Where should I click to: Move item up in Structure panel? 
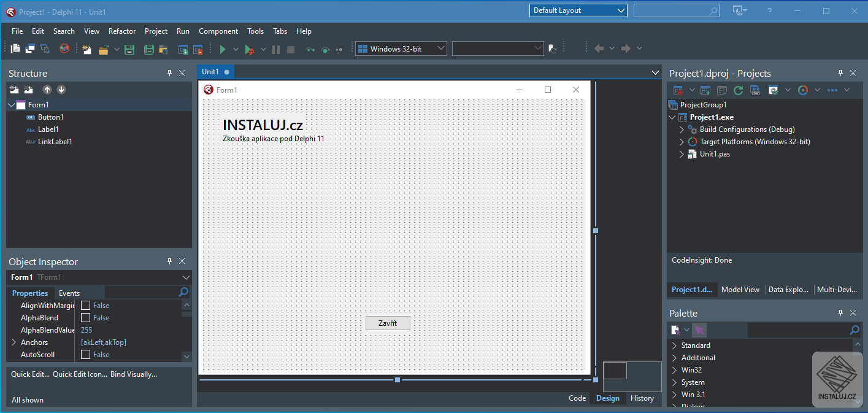point(47,90)
